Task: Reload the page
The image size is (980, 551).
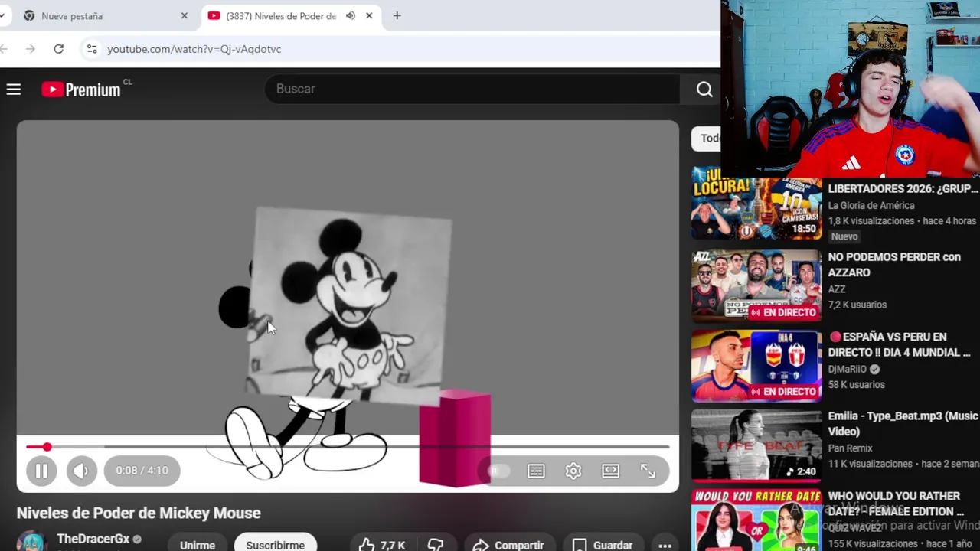Action: (58, 49)
